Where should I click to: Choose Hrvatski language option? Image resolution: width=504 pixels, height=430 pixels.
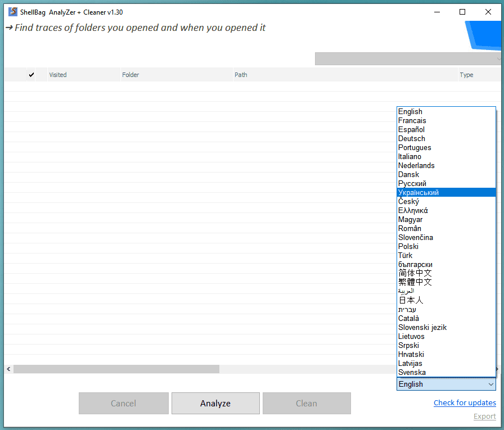coord(446,354)
